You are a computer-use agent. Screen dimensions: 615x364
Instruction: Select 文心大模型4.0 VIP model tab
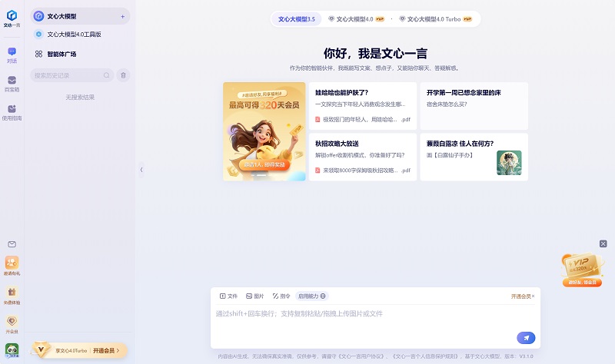357,18
